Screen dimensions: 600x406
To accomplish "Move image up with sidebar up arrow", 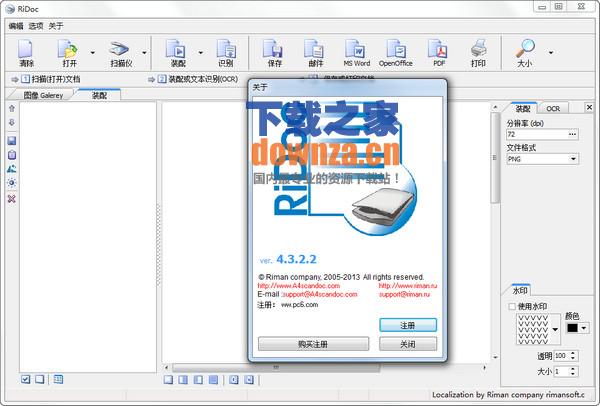I will [12, 109].
